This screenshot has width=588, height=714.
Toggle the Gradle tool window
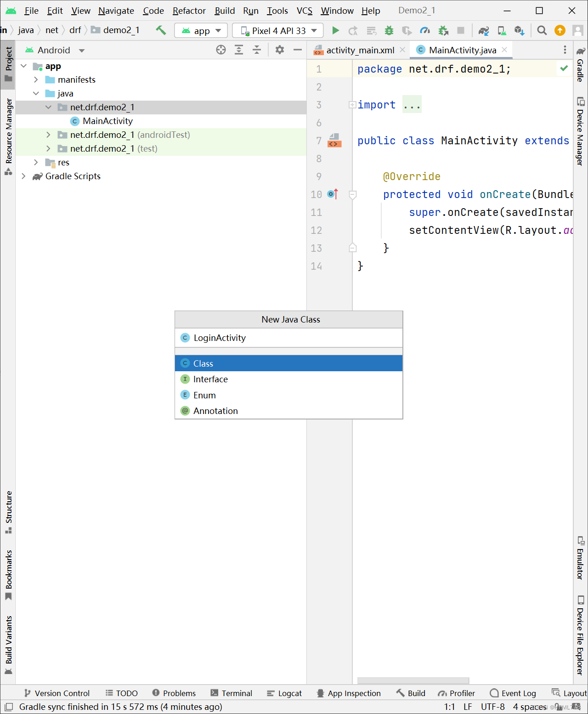click(x=581, y=64)
